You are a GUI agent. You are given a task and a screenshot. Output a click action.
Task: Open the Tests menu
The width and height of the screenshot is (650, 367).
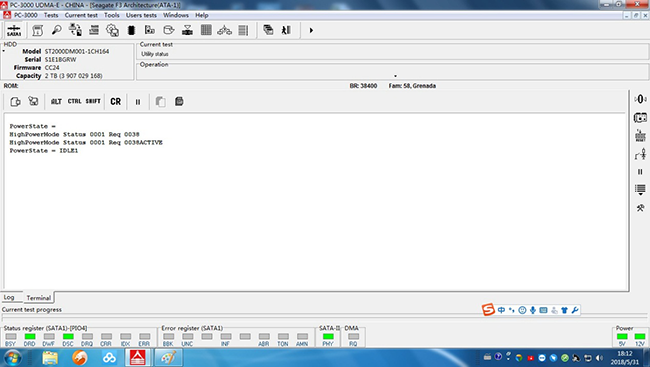coord(51,15)
